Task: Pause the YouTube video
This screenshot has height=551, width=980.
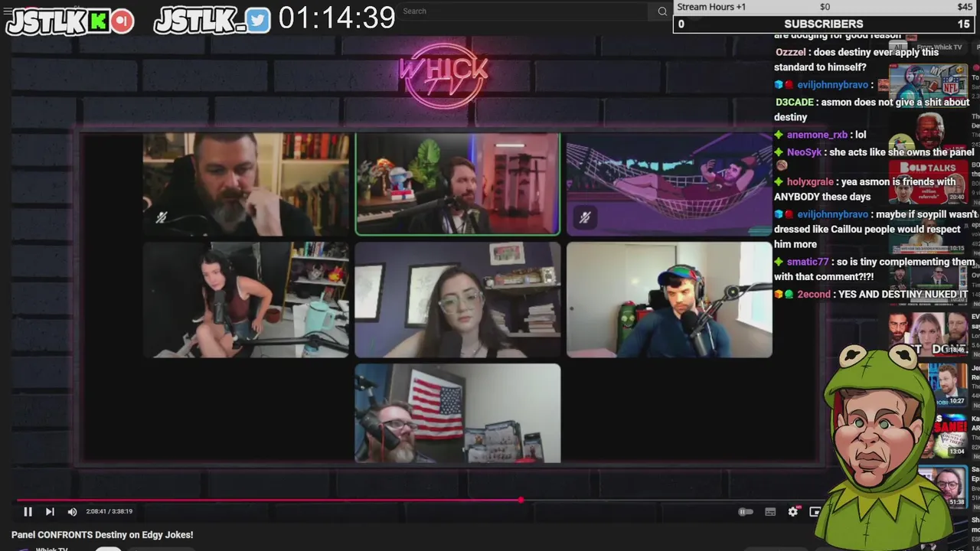Action: point(28,512)
